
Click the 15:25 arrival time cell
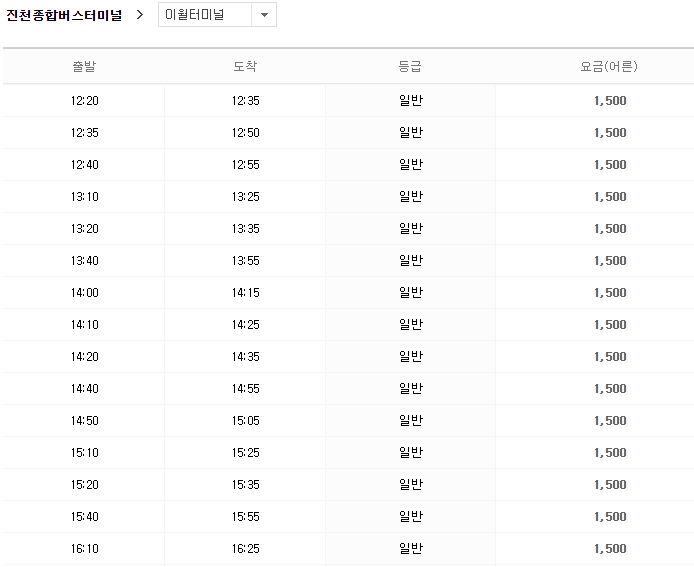245,453
